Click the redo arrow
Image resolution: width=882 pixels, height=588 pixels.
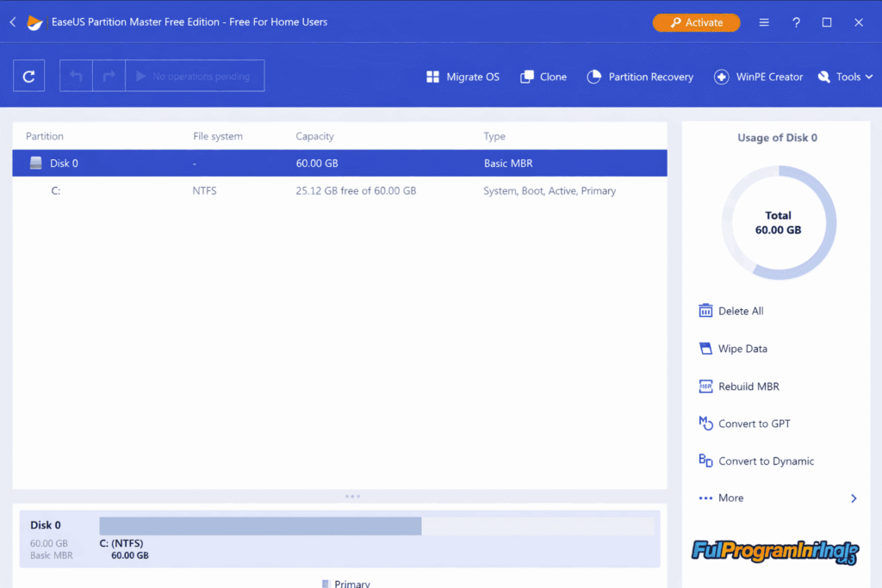(109, 76)
